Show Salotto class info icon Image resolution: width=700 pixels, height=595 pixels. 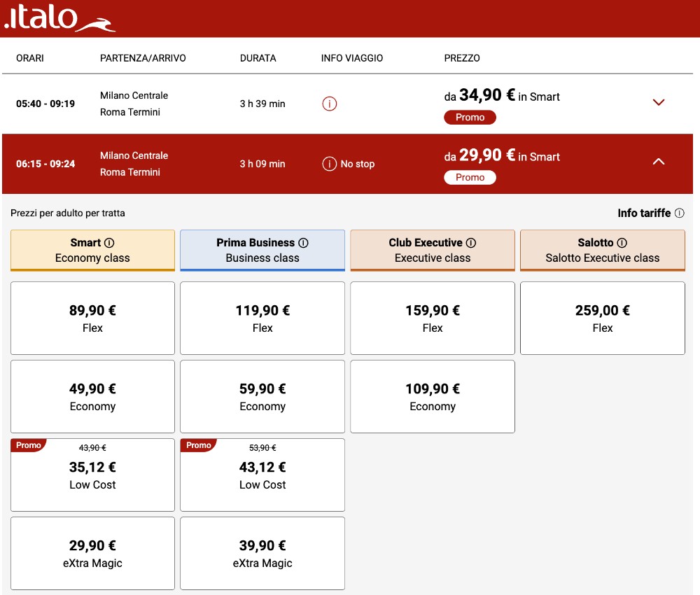click(622, 243)
